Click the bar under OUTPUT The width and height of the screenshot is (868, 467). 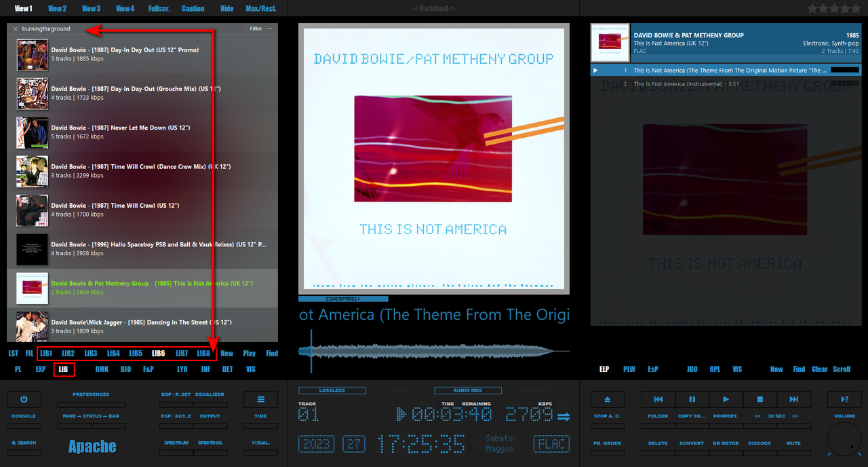(x=210, y=426)
